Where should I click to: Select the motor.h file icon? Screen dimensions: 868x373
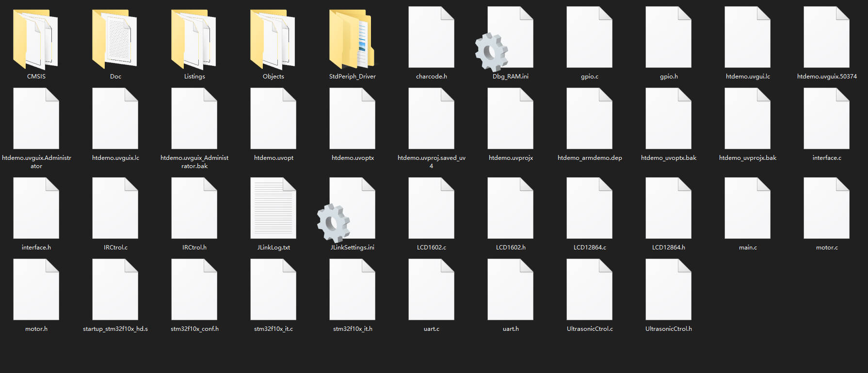click(36, 289)
